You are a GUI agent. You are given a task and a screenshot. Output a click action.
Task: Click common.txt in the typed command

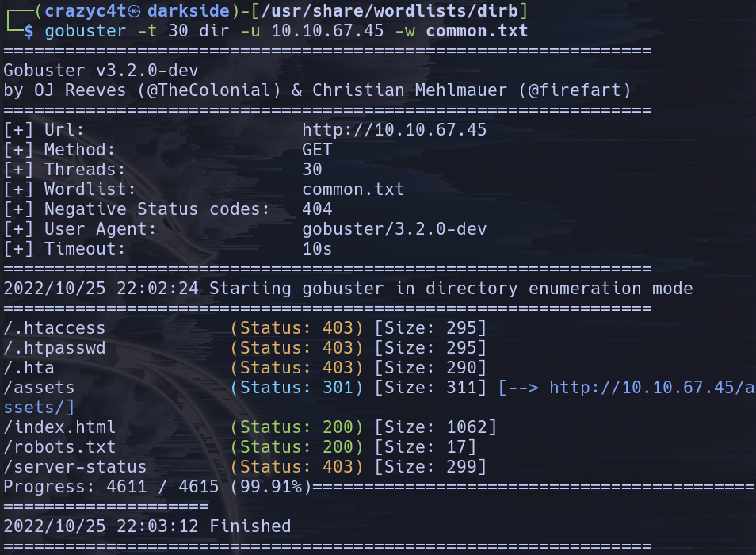pos(476,32)
